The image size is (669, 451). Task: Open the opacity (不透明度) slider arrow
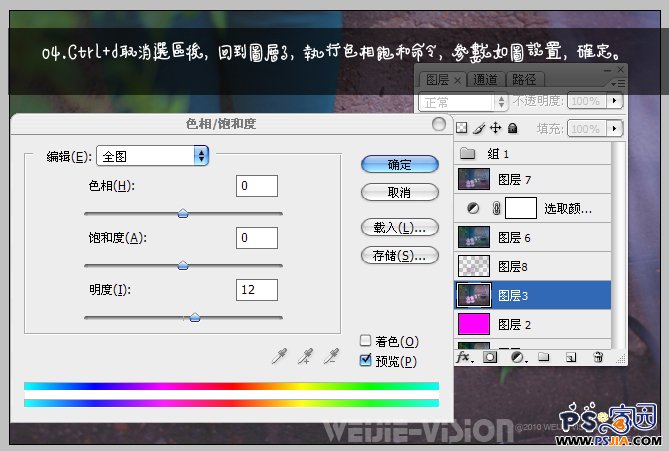pyautogui.click(x=614, y=102)
